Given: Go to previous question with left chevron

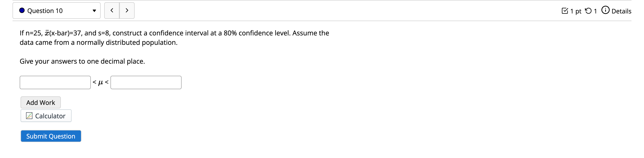Looking at the screenshot, I should click(x=112, y=11).
